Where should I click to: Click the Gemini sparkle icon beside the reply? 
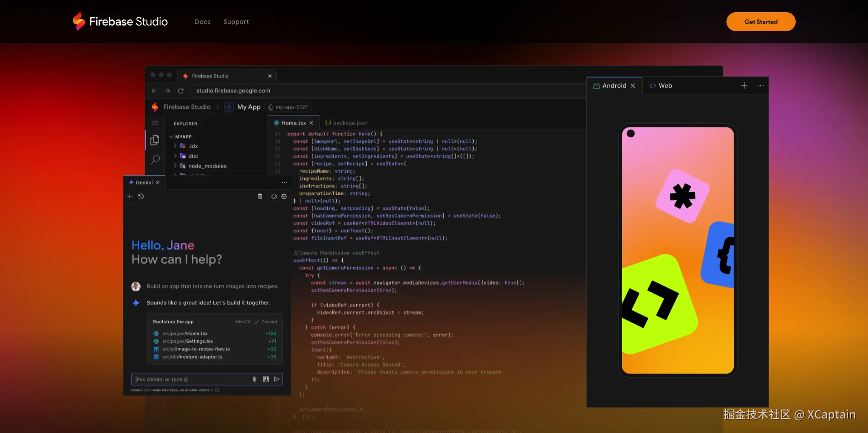click(136, 303)
